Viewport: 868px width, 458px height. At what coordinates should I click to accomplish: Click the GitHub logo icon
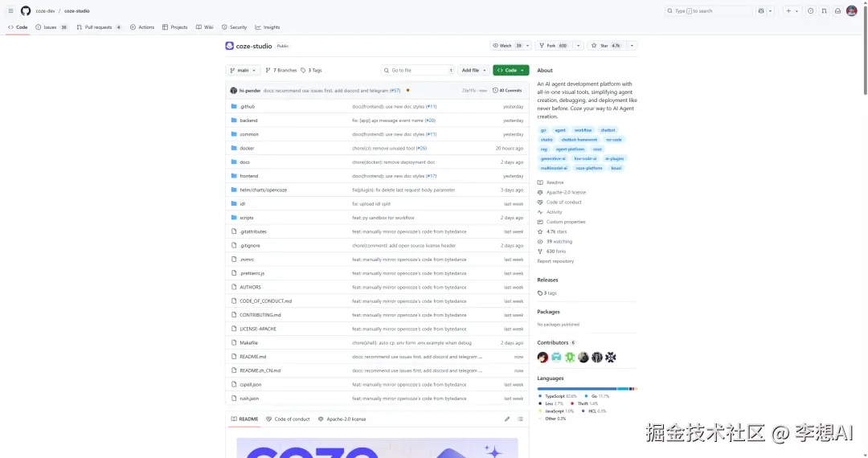point(26,11)
